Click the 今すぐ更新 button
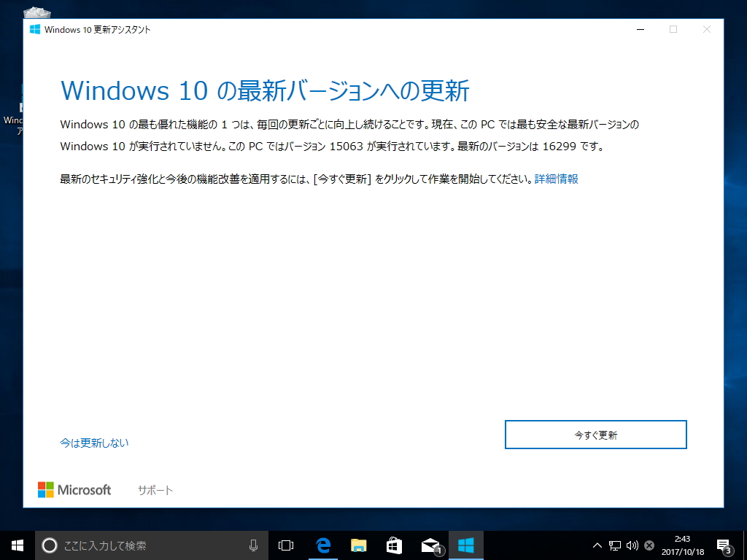The image size is (747, 560). point(595,434)
